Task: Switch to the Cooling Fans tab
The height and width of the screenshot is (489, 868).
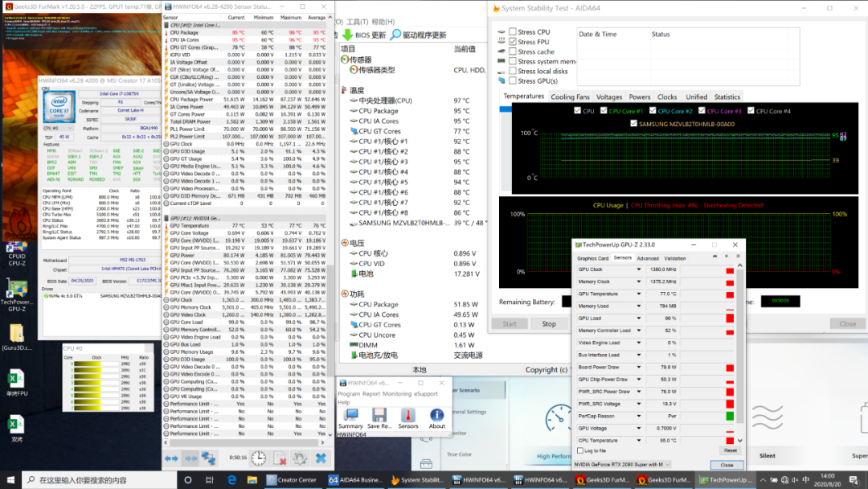Action: coord(570,97)
